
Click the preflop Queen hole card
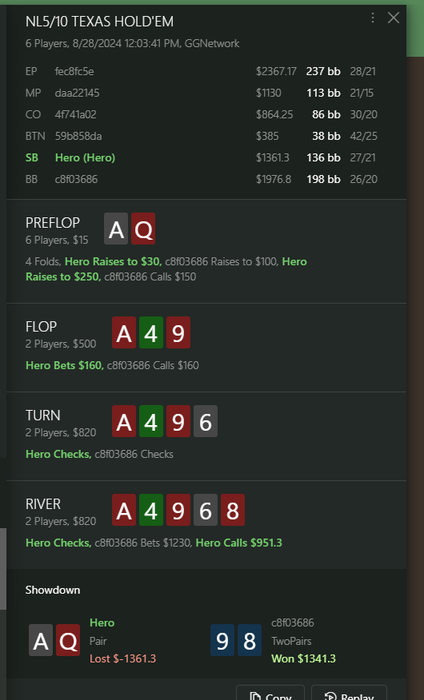click(143, 229)
